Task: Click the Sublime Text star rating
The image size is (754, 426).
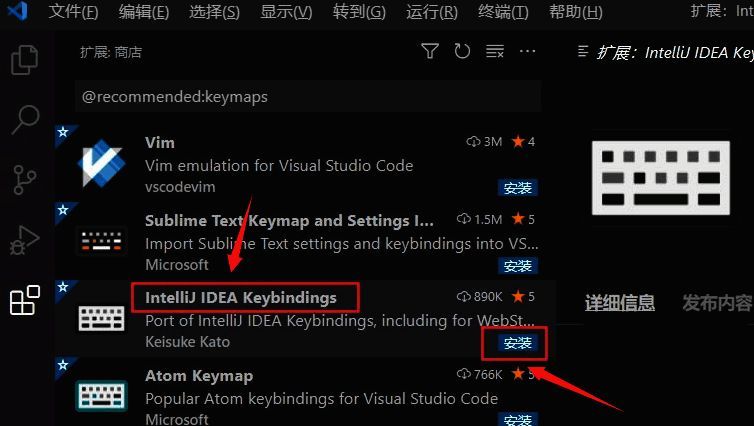Action: [523, 219]
